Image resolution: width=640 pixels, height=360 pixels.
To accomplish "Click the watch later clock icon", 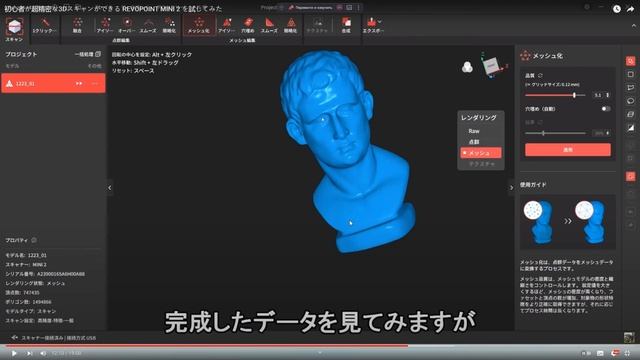I will [x=617, y=9].
